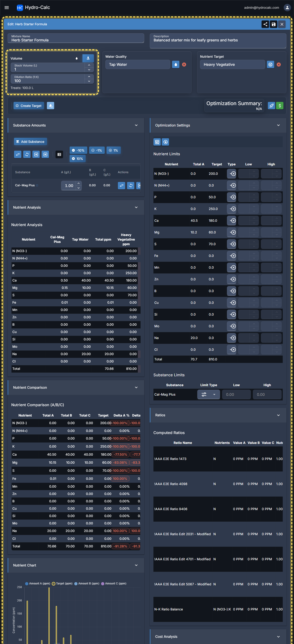This screenshot has width=294, height=644.
Task: Click the swap action for Cal-Mag Plus row
Action: (x=122, y=186)
